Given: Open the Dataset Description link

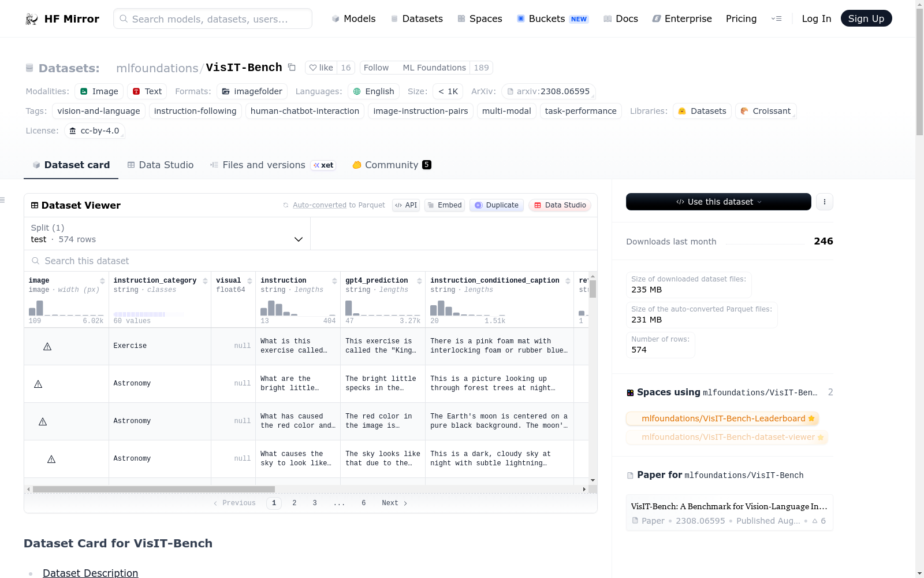Looking at the screenshot, I should [x=91, y=573].
